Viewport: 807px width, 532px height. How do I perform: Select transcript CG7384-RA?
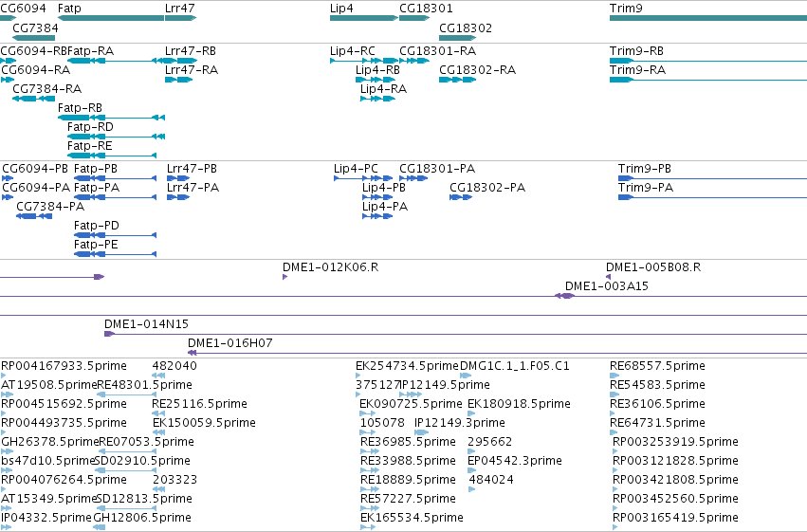(46, 89)
